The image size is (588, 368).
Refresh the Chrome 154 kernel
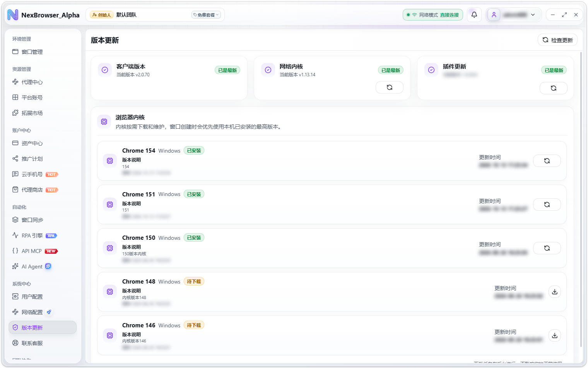[x=547, y=161]
